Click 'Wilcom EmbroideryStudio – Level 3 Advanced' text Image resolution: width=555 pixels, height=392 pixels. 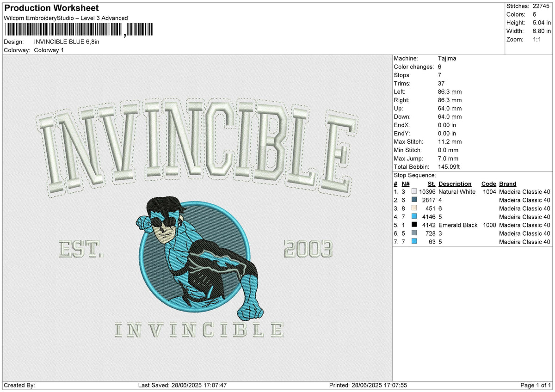pyautogui.click(x=66, y=18)
